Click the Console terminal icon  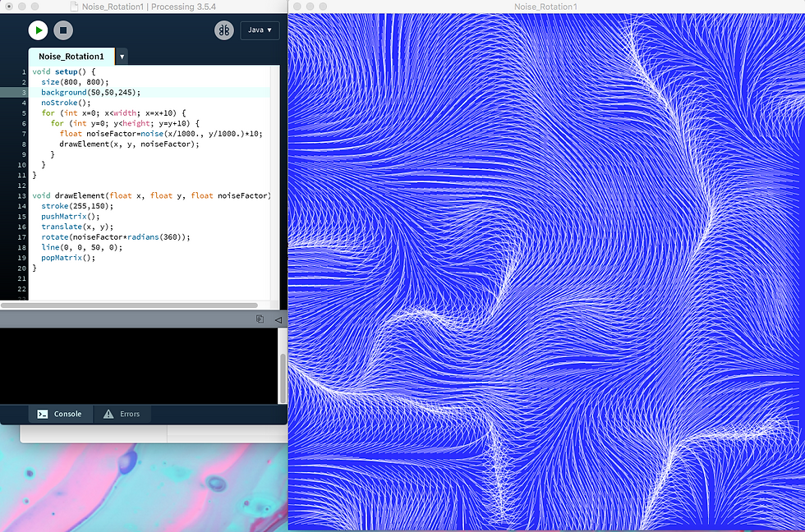(x=43, y=414)
